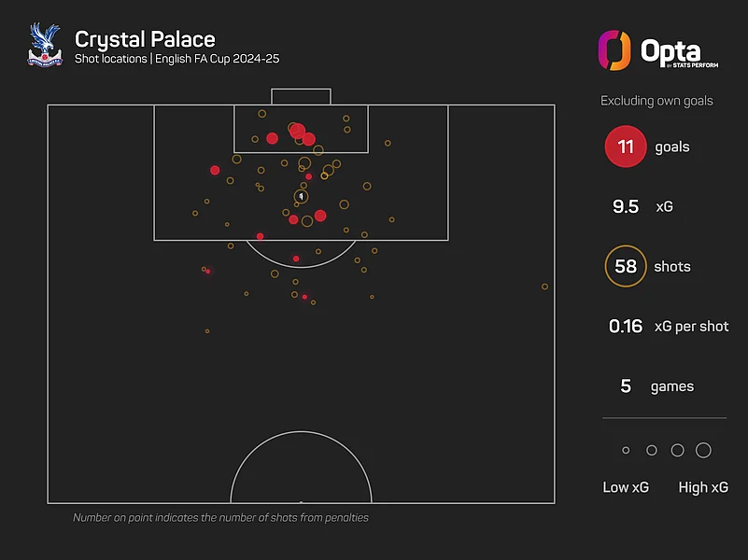The image size is (748, 560).
Task: Click inside the centre circle arc
Action: (301, 476)
